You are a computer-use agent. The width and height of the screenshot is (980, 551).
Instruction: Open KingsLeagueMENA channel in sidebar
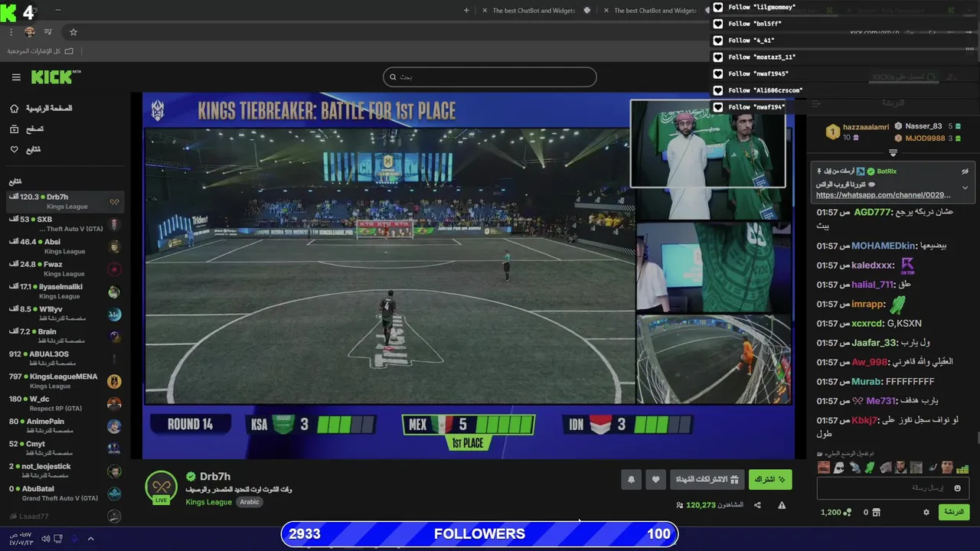point(64,381)
